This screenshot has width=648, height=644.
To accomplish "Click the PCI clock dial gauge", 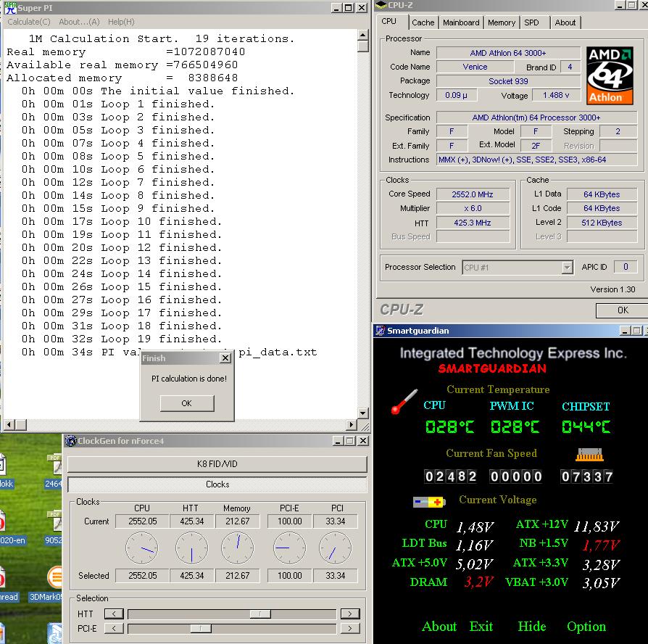I will click(x=335, y=548).
